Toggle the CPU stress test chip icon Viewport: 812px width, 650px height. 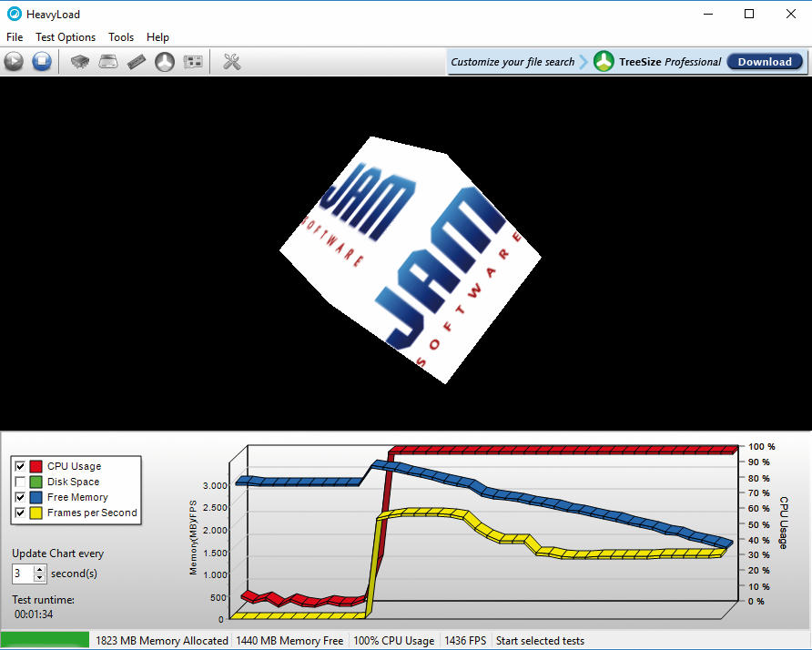coord(80,62)
